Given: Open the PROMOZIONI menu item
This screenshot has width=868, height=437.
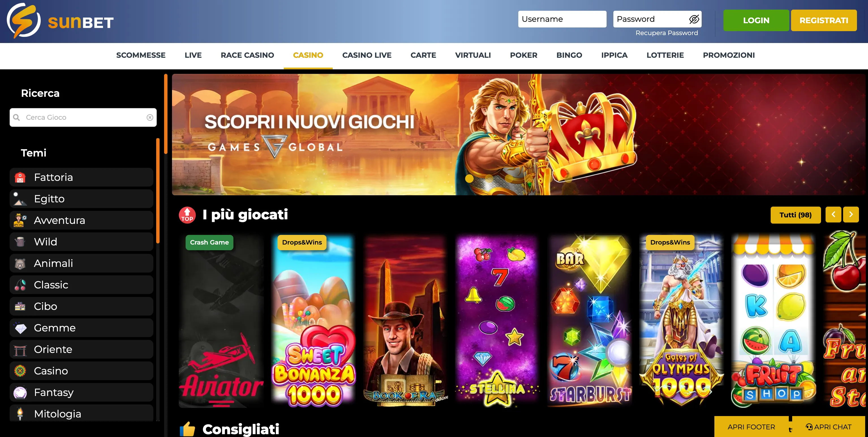Looking at the screenshot, I should point(729,55).
